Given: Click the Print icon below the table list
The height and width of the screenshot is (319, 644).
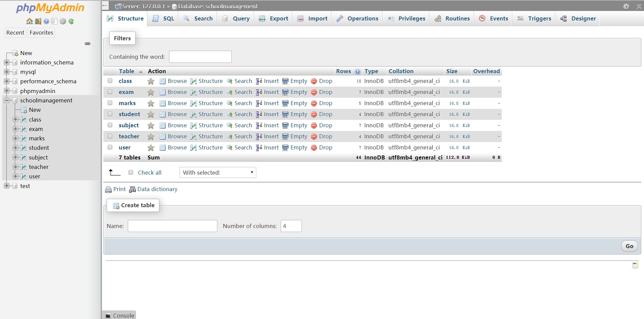Looking at the screenshot, I should click(x=108, y=189).
